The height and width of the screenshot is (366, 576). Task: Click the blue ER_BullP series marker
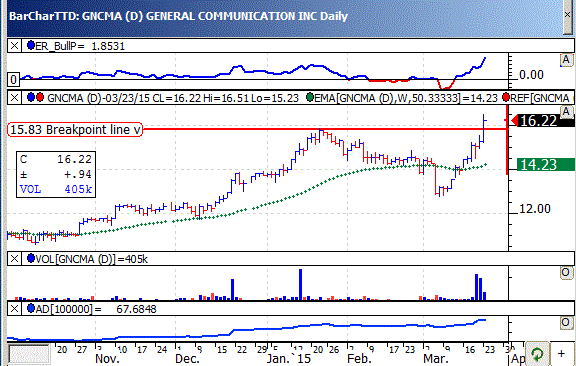click(x=31, y=46)
